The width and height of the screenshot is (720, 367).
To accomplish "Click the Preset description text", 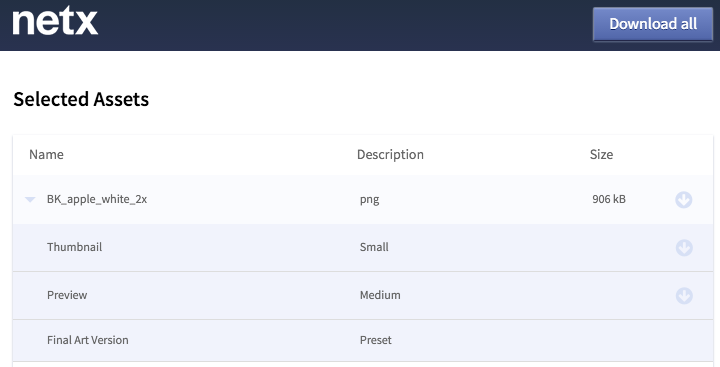I will [376, 340].
